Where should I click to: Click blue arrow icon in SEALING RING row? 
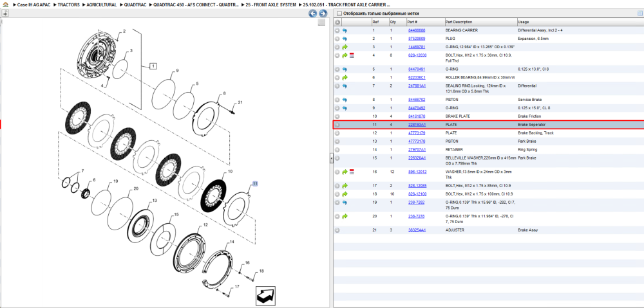coord(345,86)
